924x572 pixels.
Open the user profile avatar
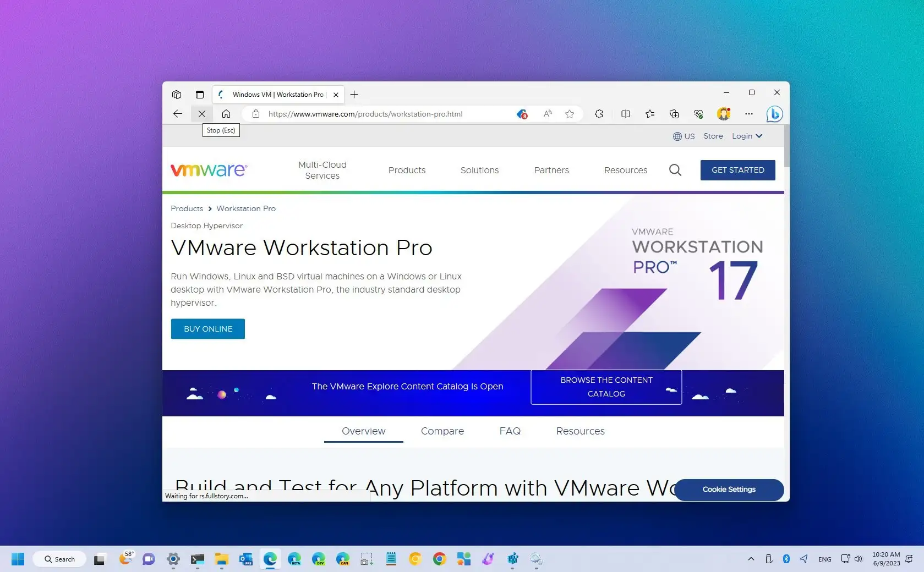(724, 114)
